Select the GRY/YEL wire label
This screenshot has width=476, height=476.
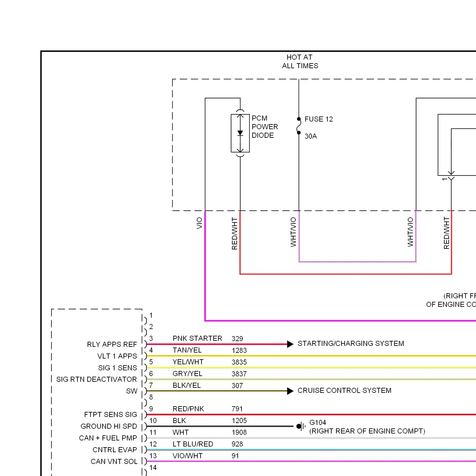[187, 374]
